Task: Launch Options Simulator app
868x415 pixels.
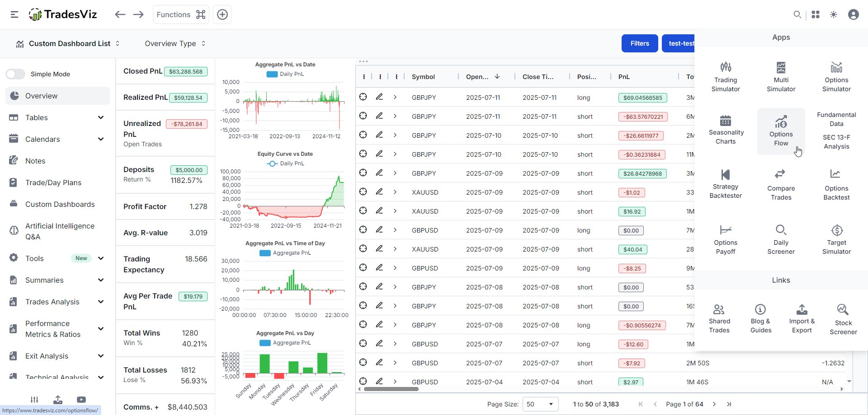Action: (836, 77)
